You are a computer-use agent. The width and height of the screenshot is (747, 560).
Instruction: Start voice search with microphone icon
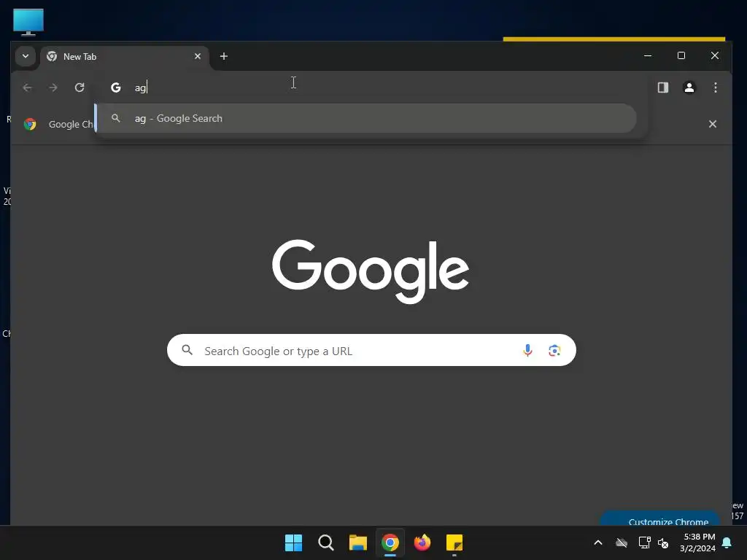(527, 351)
